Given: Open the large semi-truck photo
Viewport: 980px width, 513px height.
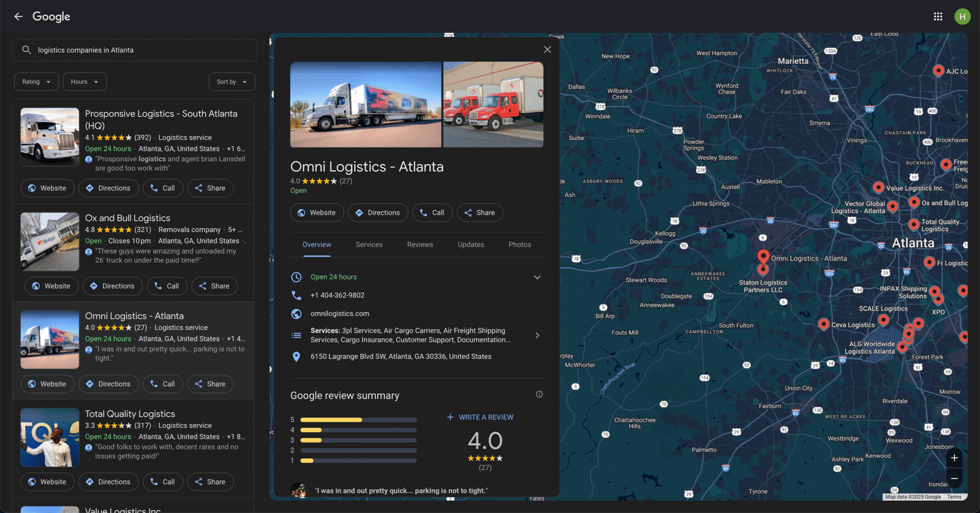Looking at the screenshot, I should click(366, 105).
